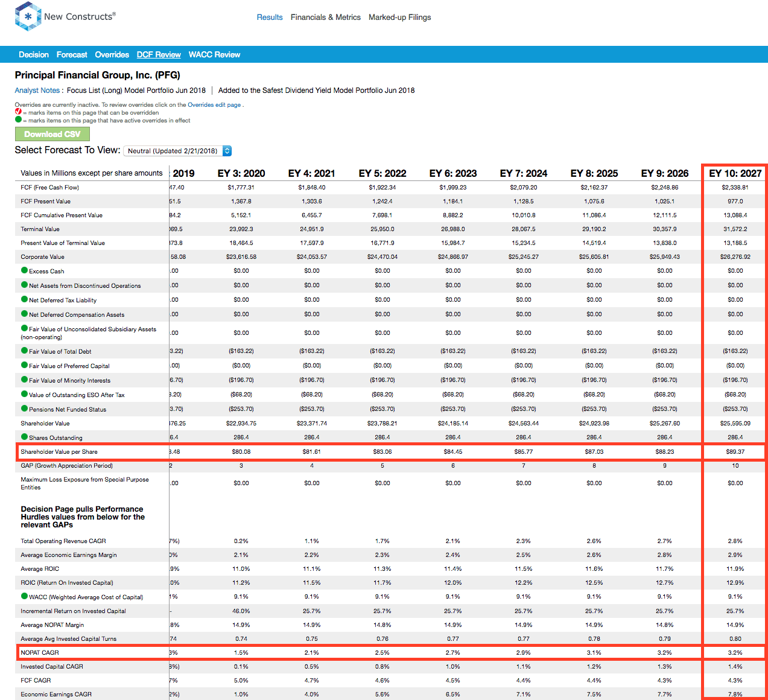Click green dot beside Unconsolidated Subsidiary Assets row
This screenshot has height=700, width=768.
(x=25, y=328)
